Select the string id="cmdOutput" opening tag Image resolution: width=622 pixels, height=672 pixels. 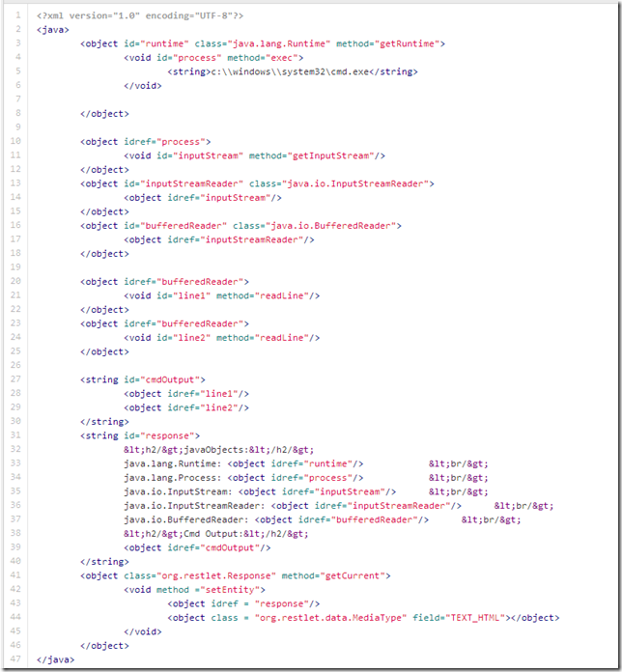(143, 379)
